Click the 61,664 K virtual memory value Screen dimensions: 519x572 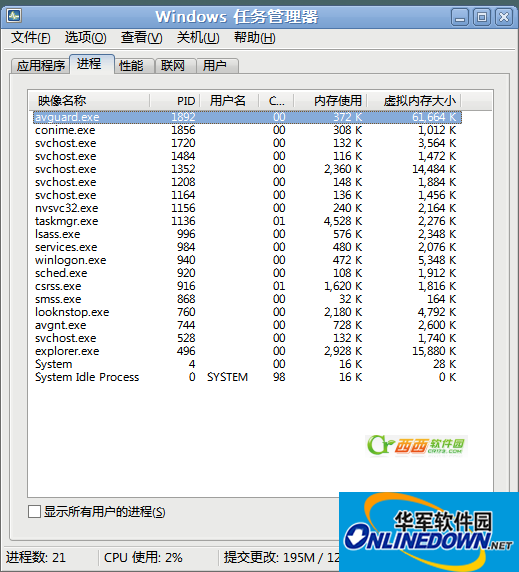tap(434, 117)
